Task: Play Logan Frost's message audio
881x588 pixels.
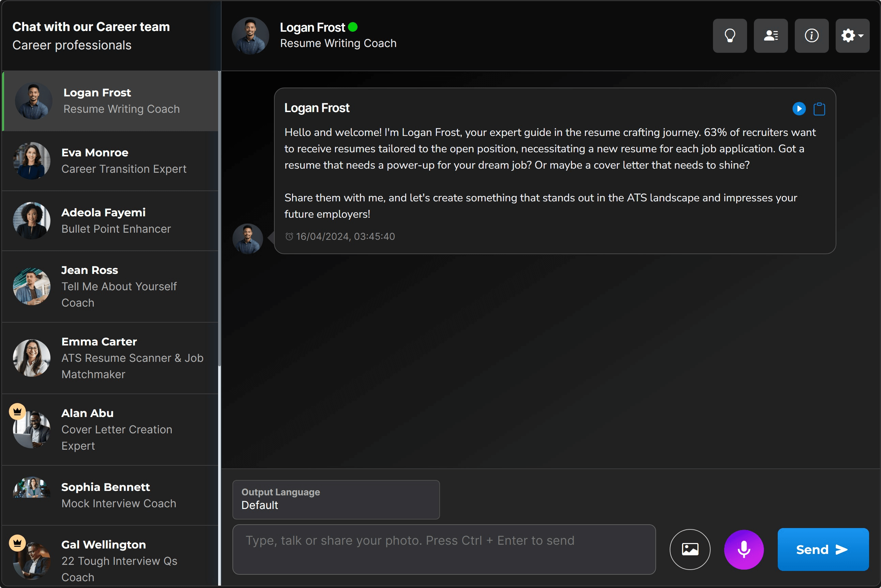Action: click(799, 109)
